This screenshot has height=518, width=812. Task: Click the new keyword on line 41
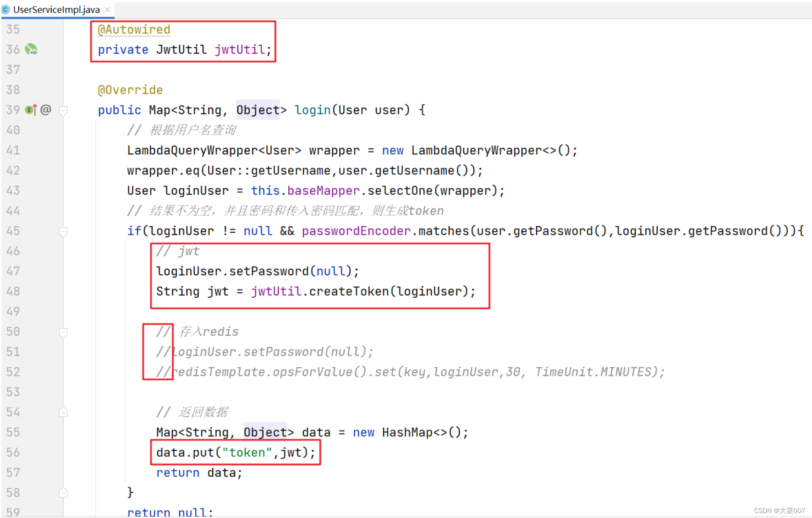click(x=393, y=150)
